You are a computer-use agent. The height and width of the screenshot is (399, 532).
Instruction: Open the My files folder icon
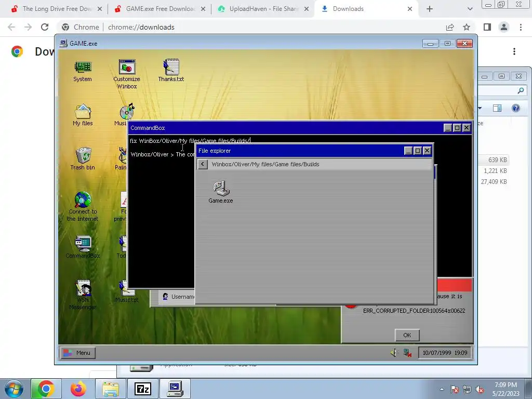(83, 115)
